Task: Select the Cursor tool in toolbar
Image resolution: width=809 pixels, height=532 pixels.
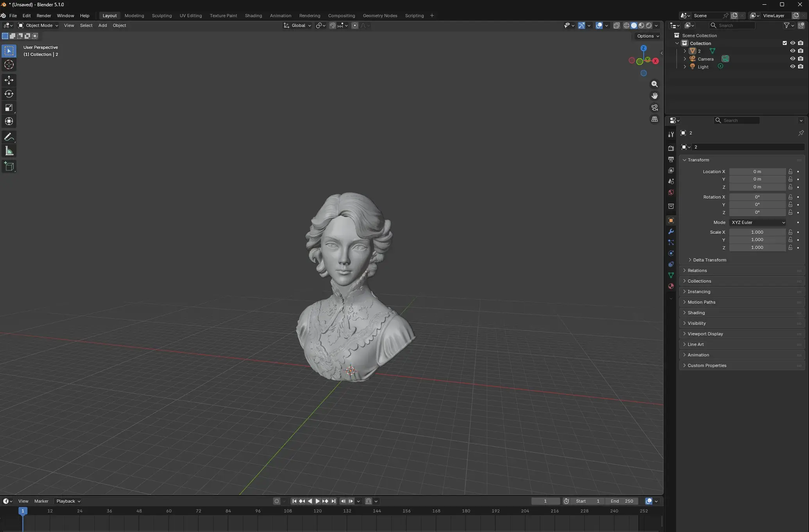Action: coord(9,65)
